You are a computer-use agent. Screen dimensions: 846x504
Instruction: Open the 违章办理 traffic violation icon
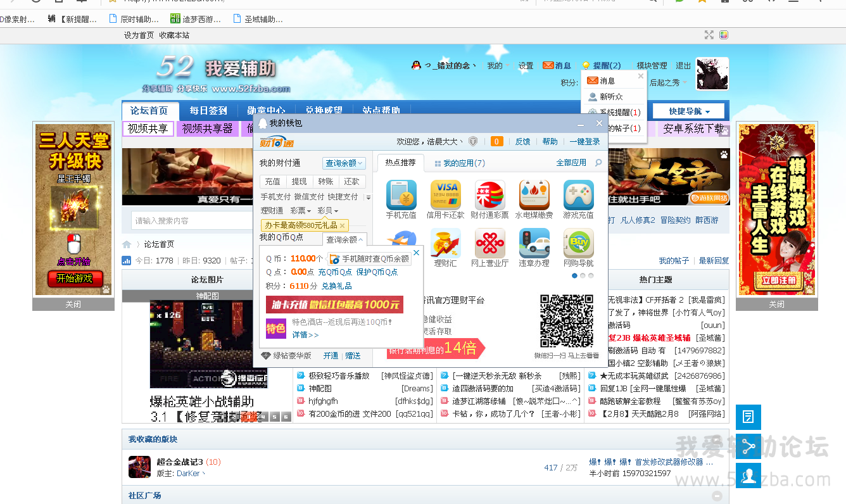tap(534, 243)
